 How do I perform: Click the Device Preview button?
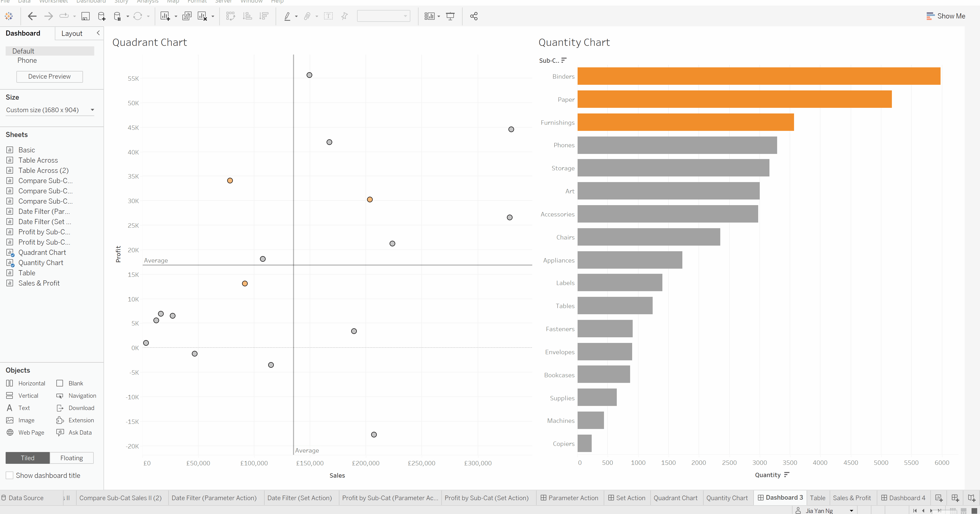pos(49,77)
